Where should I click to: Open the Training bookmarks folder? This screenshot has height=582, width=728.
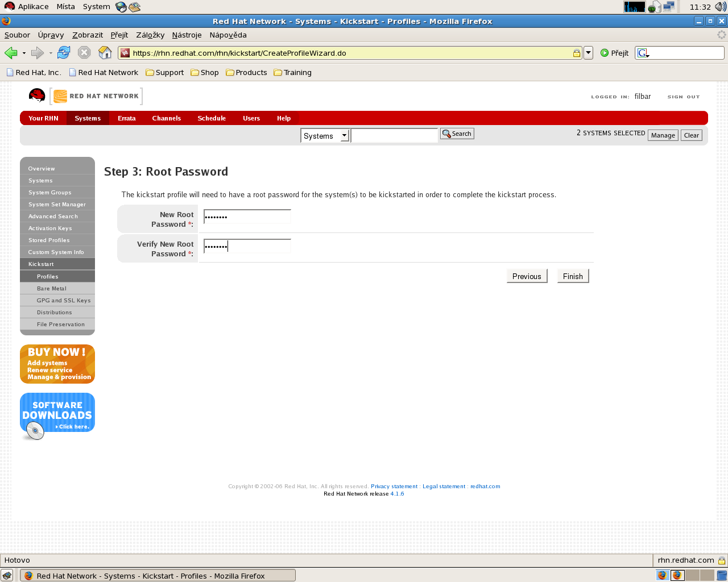[x=292, y=72]
